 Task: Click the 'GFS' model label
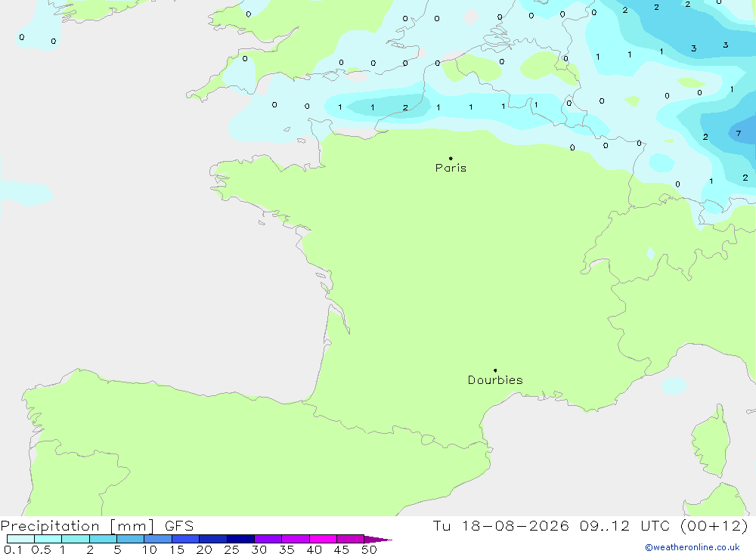[x=179, y=526]
